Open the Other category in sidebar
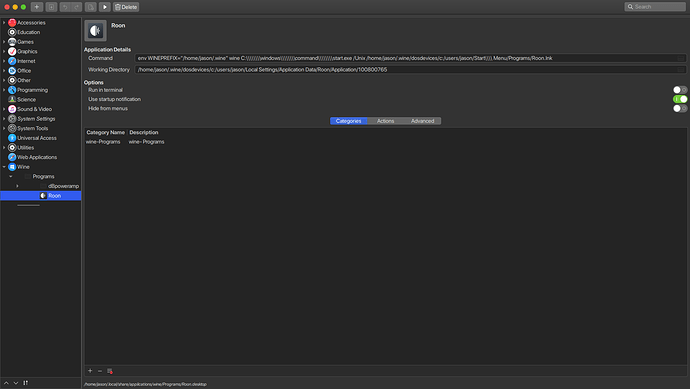 [x=24, y=80]
